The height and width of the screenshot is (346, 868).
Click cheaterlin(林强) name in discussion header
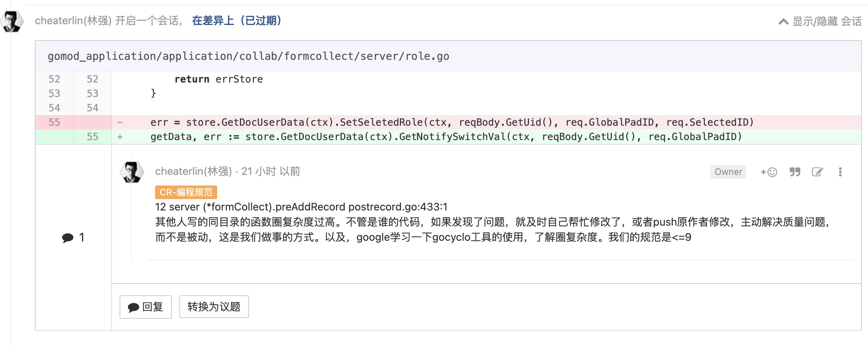pyautogui.click(x=73, y=20)
